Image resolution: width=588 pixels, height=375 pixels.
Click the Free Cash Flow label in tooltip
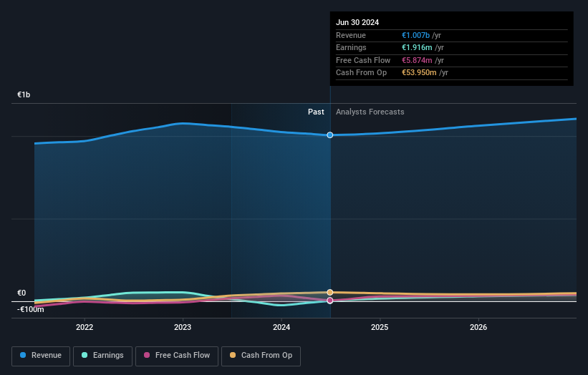(x=363, y=60)
